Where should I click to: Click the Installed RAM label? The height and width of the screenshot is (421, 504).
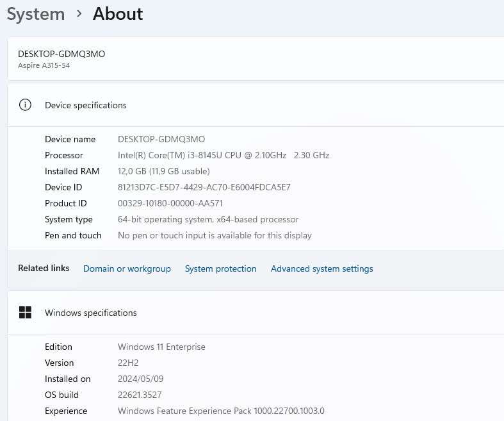tap(72, 172)
